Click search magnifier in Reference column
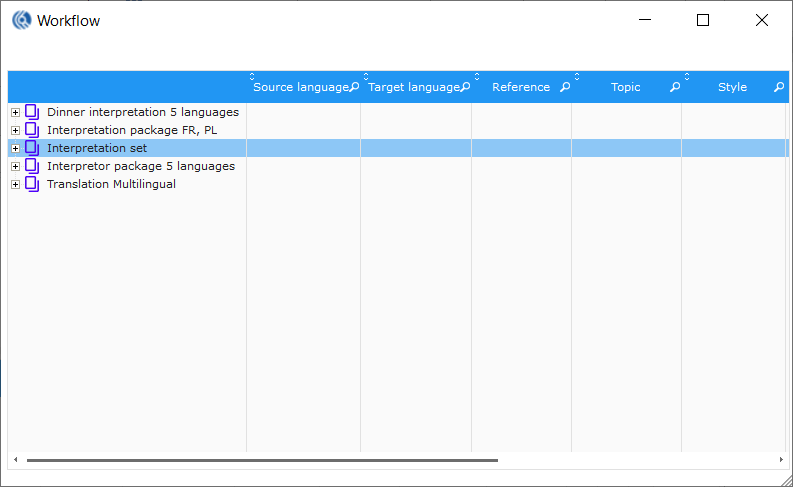This screenshot has width=793, height=487. coord(565,87)
